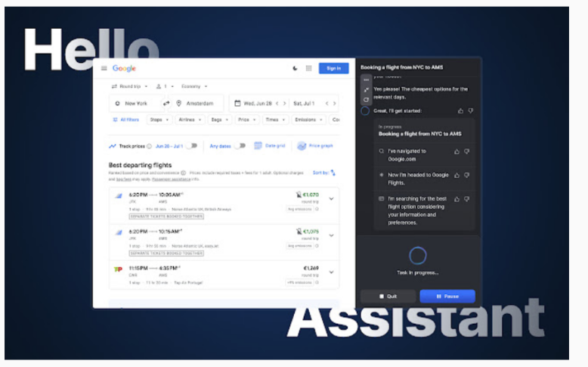Thumbs up "I'm searching for the best" step

(x=456, y=199)
